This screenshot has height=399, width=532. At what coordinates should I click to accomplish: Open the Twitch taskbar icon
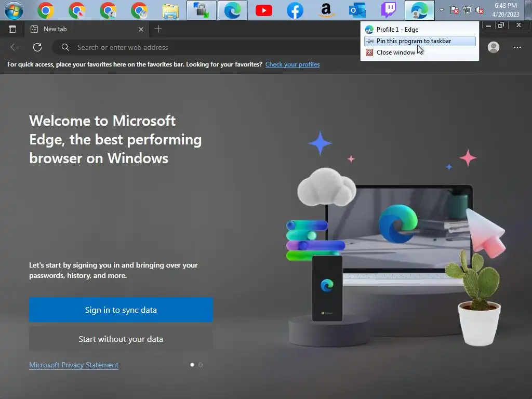pos(389,10)
